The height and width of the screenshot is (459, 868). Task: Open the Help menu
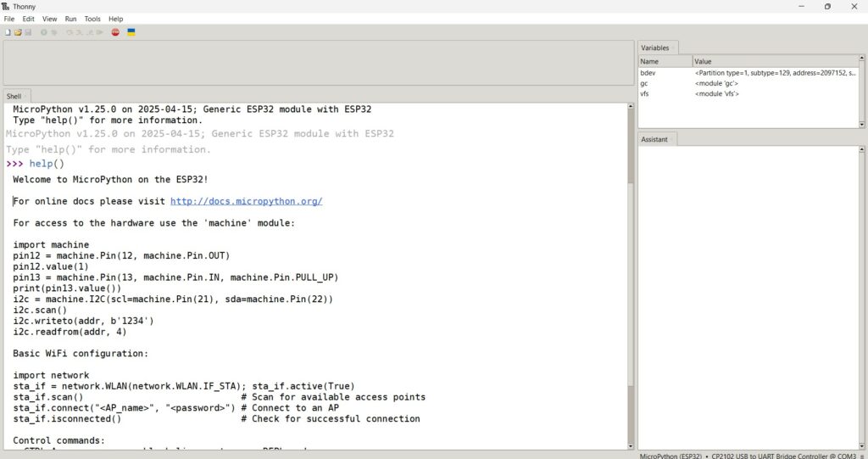click(115, 19)
